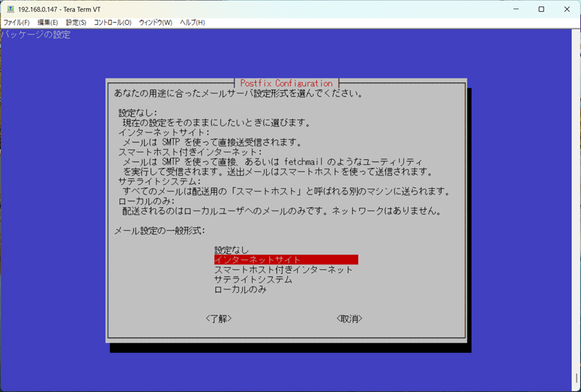This screenshot has height=392, width=581.
Task: Open the ウィンドウ(W) menu
Action: (x=155, y=22)
